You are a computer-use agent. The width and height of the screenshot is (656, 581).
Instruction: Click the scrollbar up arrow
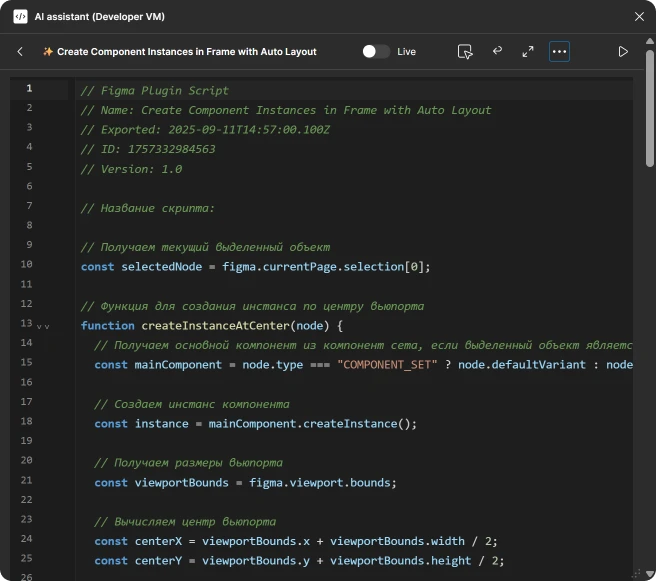[x=649, y=41]
